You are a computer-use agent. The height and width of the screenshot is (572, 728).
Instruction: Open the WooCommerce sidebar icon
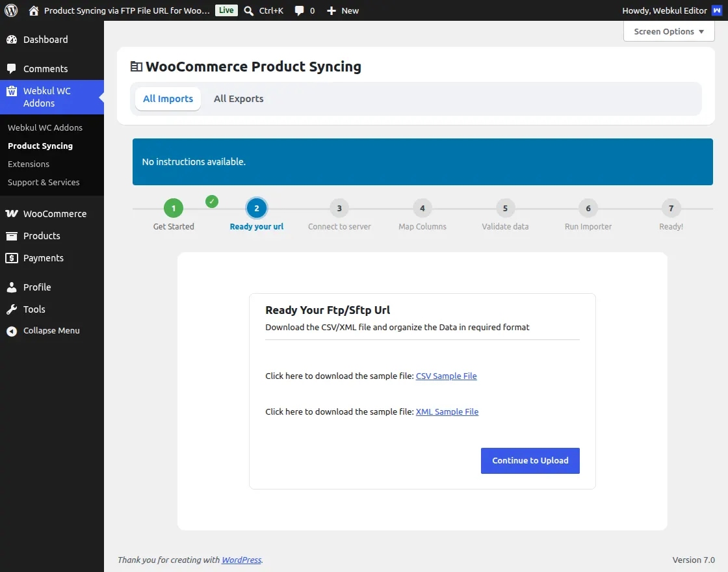tap(12, 214)
